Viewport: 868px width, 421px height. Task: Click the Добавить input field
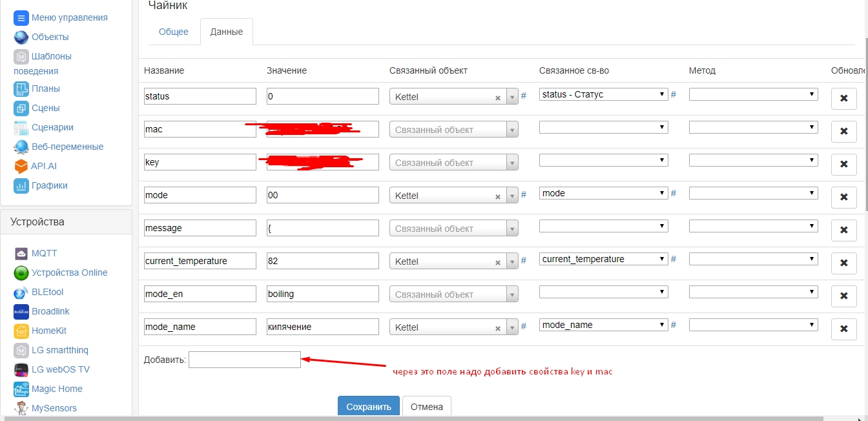(x=245, y=360)
